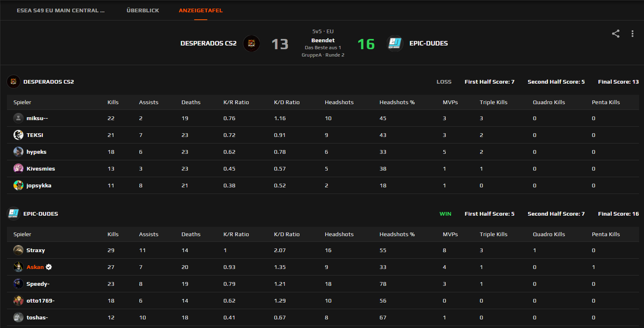This screenshot has width=644, height=328.
Task: Click EPIC-DUDES label above second table
Action: pos(41,214)
